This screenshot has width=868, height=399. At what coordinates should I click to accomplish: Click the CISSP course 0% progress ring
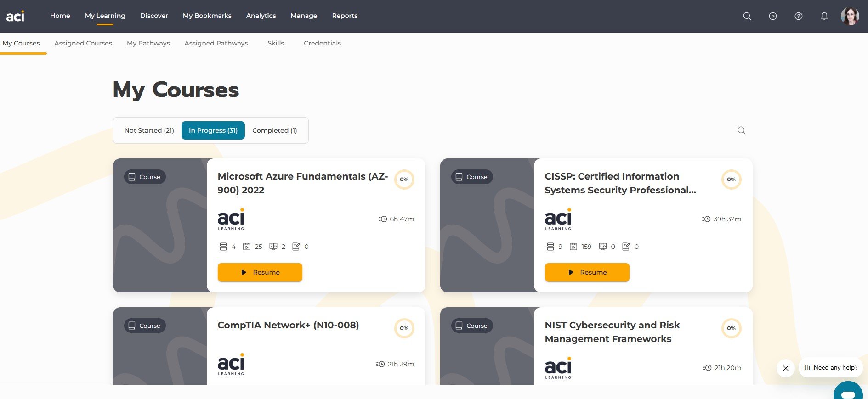coord(731,180)
